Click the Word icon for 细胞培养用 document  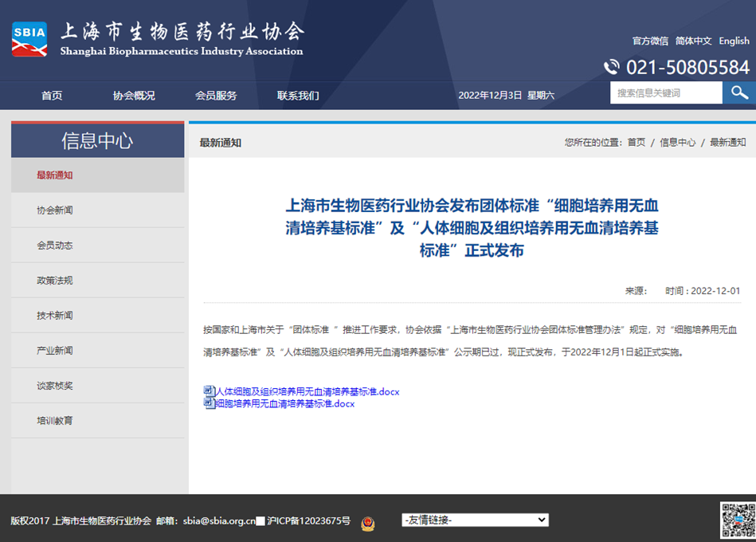click(x=209, y=403)
